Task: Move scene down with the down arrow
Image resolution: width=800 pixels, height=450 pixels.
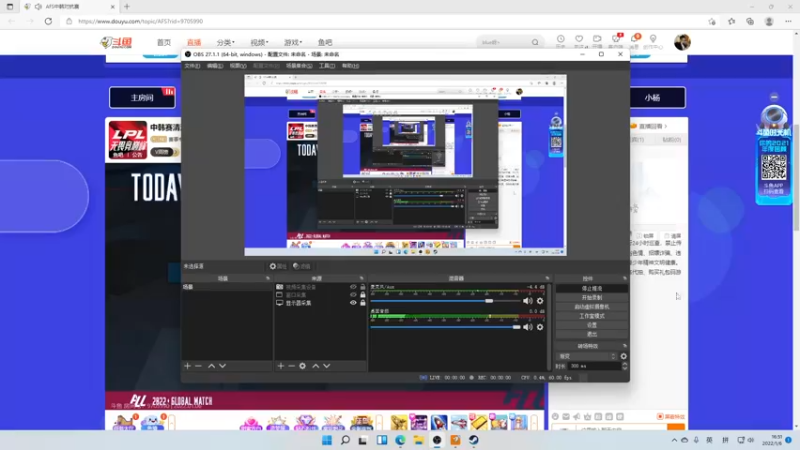Action: [x=222, y=366]
